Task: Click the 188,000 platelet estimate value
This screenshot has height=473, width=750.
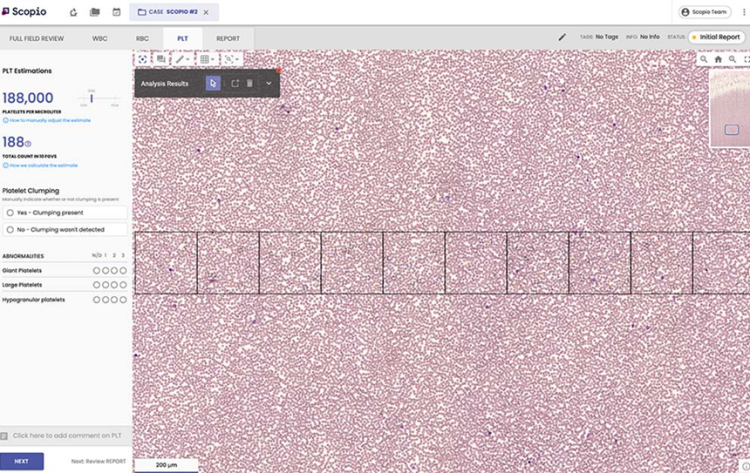Action: click(28, 98)
